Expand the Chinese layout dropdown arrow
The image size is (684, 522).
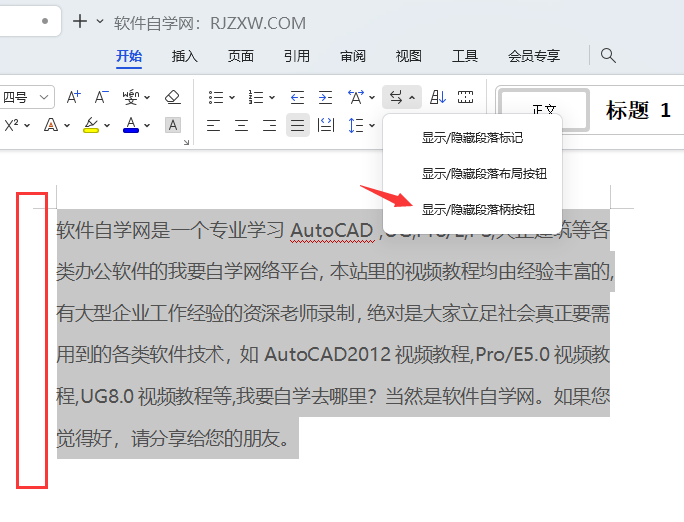pyautogui.click(x=372, y=97)
